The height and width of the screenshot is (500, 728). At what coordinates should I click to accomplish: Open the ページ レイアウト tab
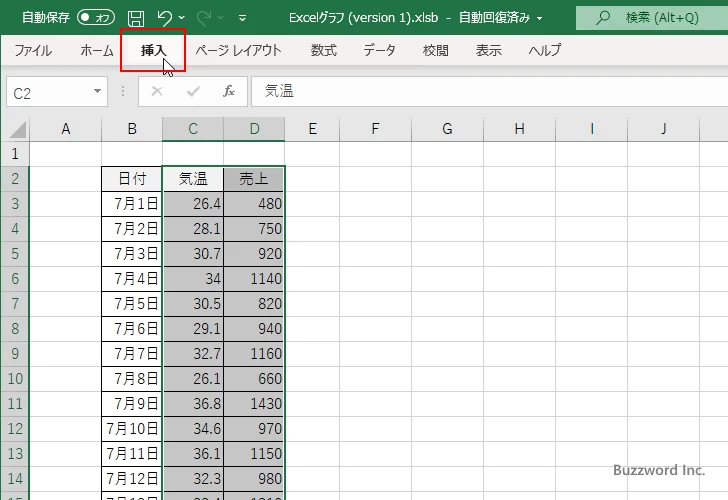(238, 50)
